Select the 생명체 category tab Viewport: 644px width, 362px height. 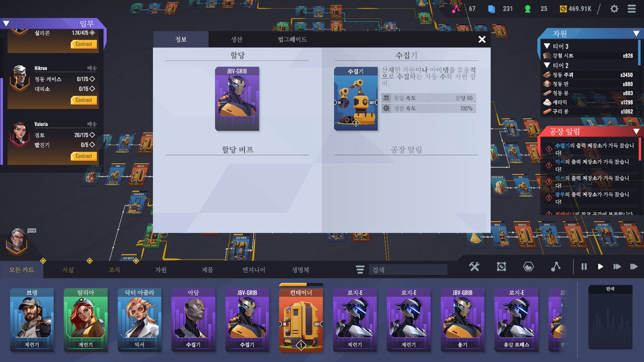click(x=301, y=270)
